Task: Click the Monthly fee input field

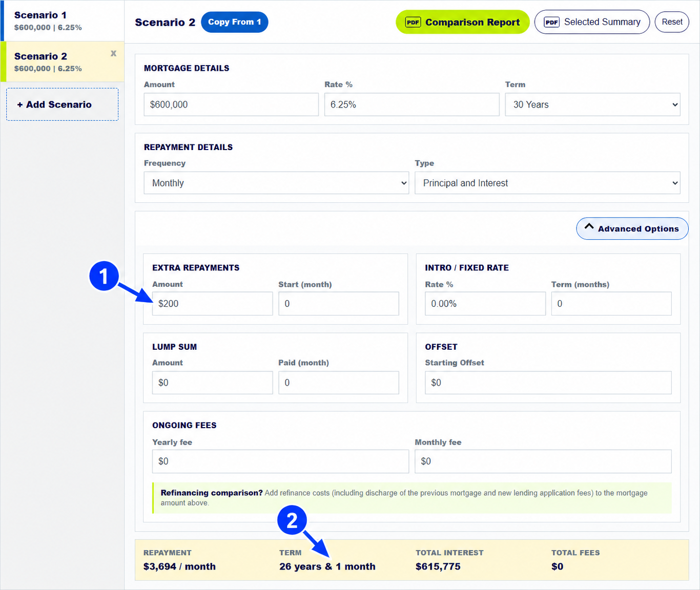Action: [543, 461]
